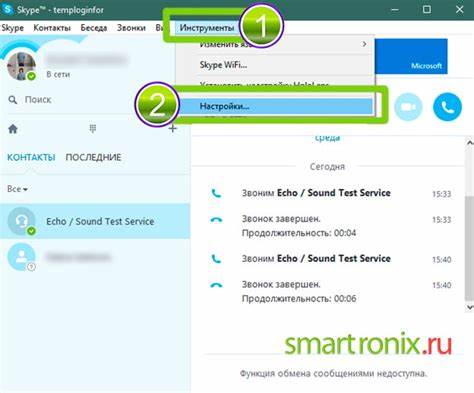
Task: Start a video call with the camera button
Action: coord(408,107)
